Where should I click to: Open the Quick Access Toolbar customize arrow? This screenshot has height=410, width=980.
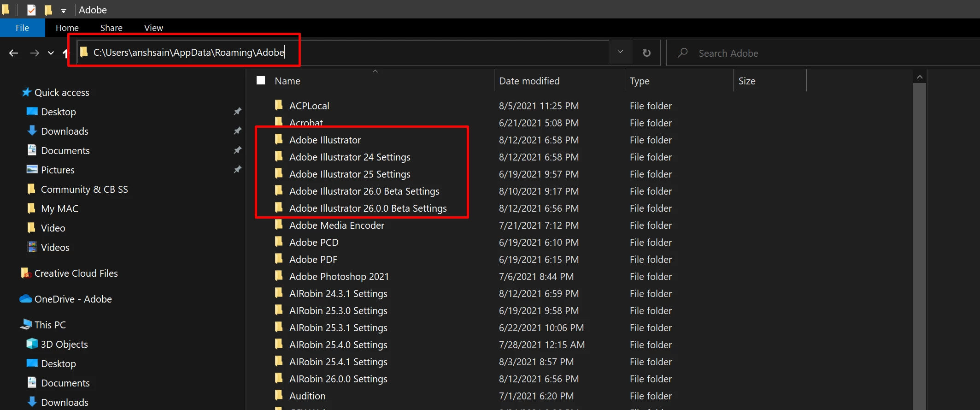(x=64, y=11)
